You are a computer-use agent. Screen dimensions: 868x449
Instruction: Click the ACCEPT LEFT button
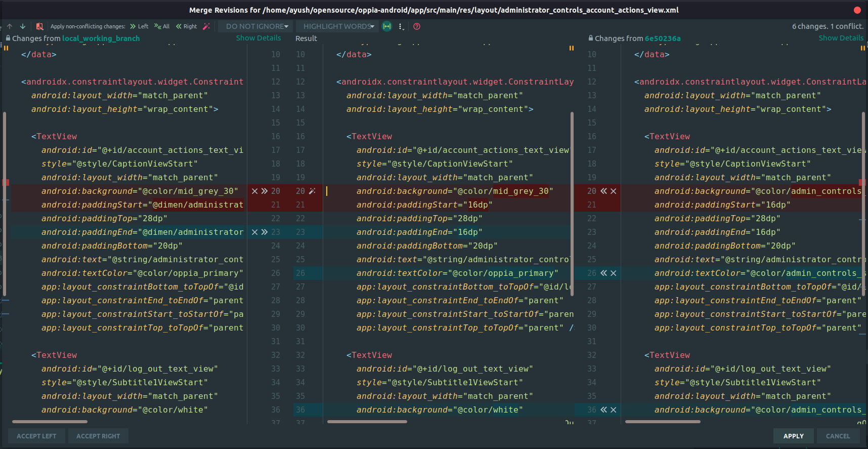pos(36,436)
